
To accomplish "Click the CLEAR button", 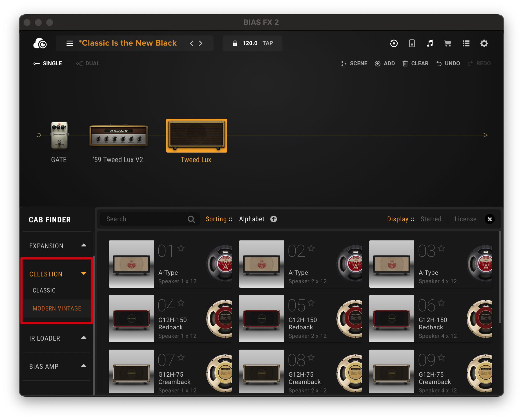I will 416,64.
